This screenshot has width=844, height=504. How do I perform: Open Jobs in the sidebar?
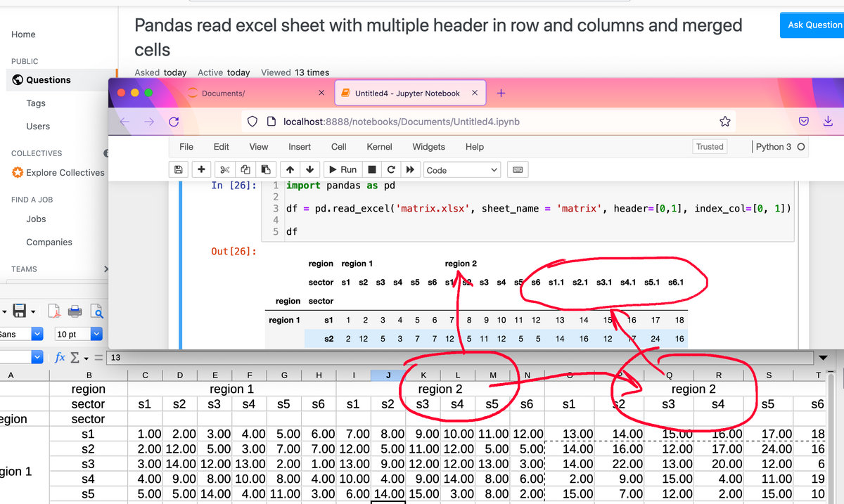(36, 219)
